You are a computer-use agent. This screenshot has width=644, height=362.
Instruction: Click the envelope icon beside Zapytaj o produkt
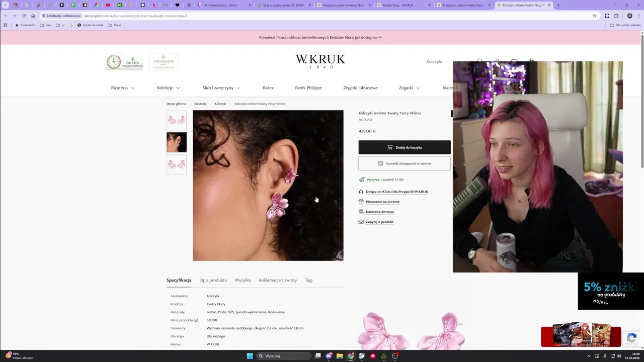coord(361,222)
